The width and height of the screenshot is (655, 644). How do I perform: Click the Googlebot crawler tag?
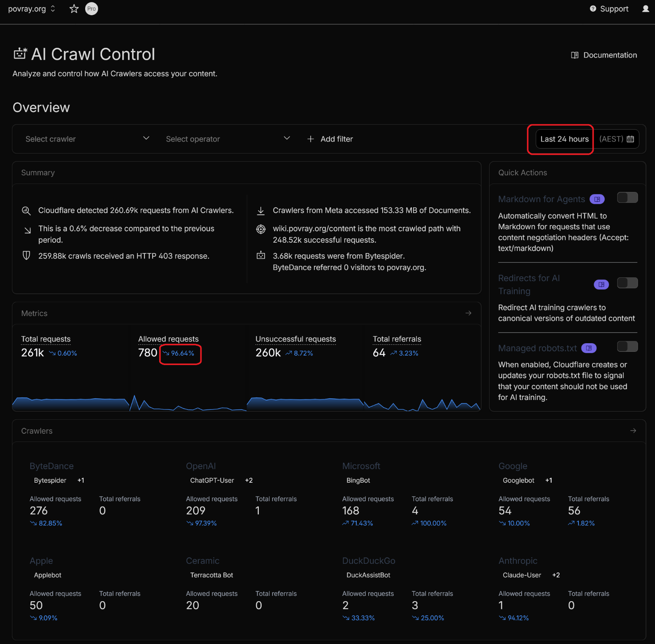pyautogui.click(x=518, y=481)
